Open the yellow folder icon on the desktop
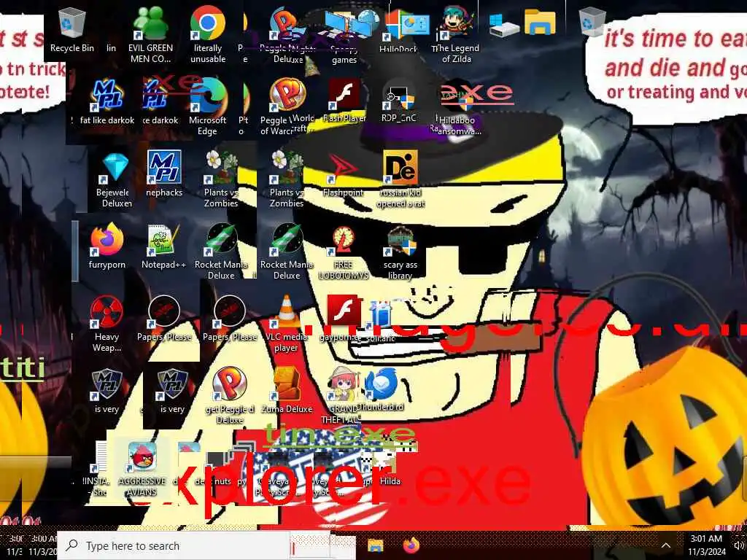This screenshot has height=560, width=747. (540, 23)
